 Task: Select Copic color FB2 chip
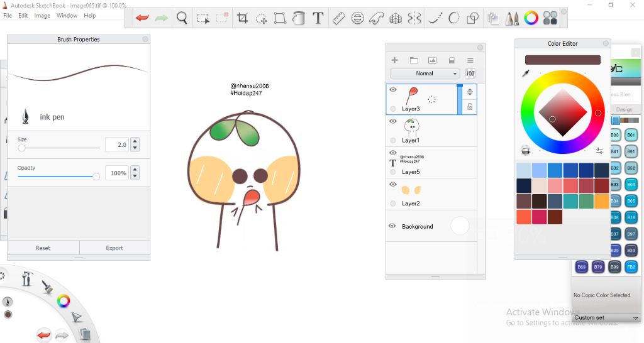[631, 267]
